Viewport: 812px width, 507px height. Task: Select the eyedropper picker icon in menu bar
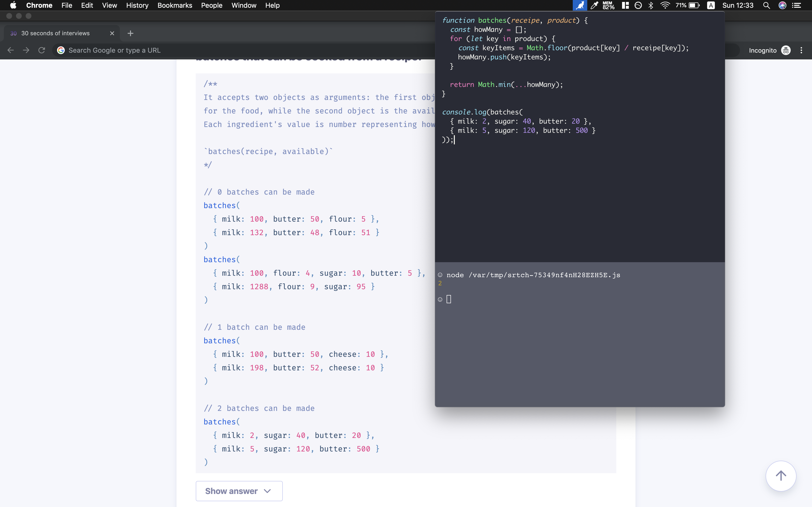[x=594, y=5]
